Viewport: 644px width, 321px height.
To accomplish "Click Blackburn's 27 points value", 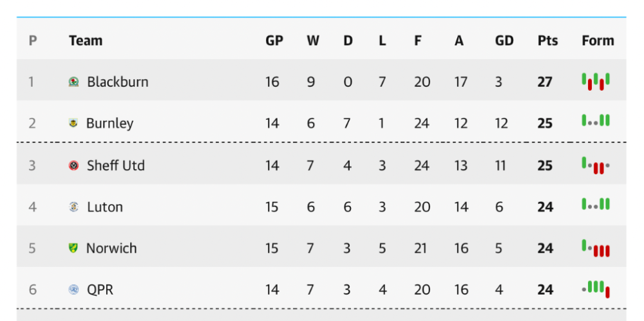I will point(545,82).
